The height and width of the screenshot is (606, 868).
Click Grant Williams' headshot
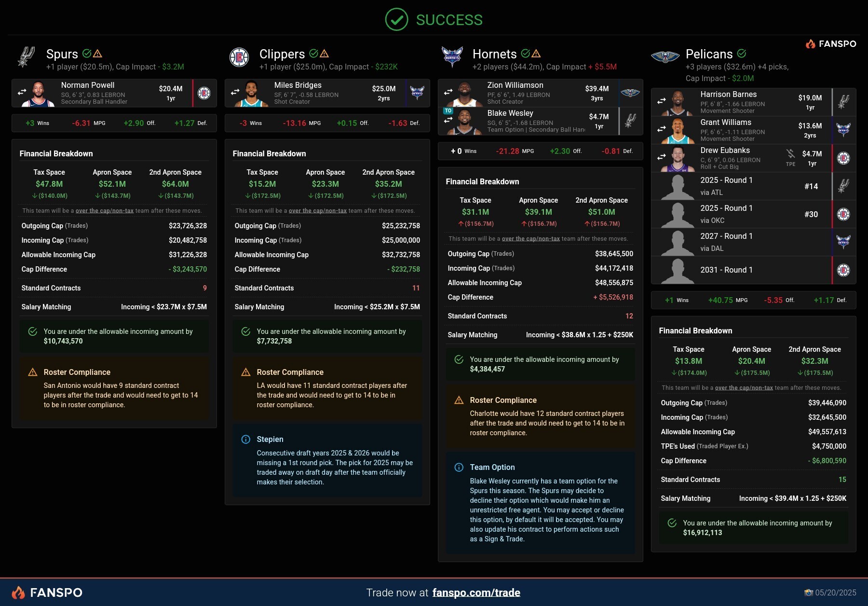click(678, 131)
